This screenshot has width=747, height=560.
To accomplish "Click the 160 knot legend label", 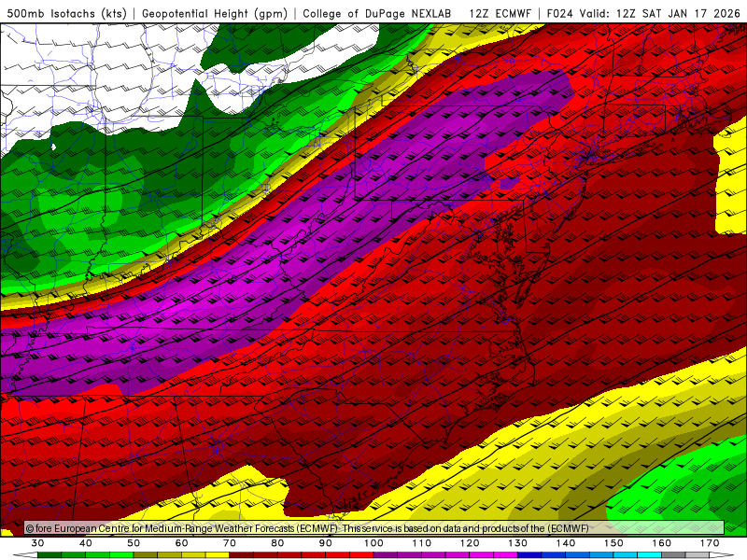I will point(662,543).
